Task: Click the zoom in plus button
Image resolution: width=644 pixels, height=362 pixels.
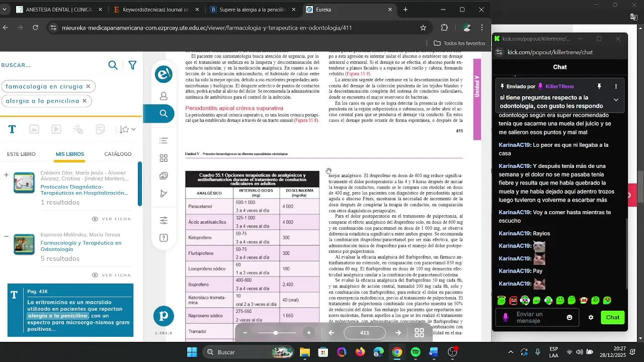Action: [x=309, y=333]
